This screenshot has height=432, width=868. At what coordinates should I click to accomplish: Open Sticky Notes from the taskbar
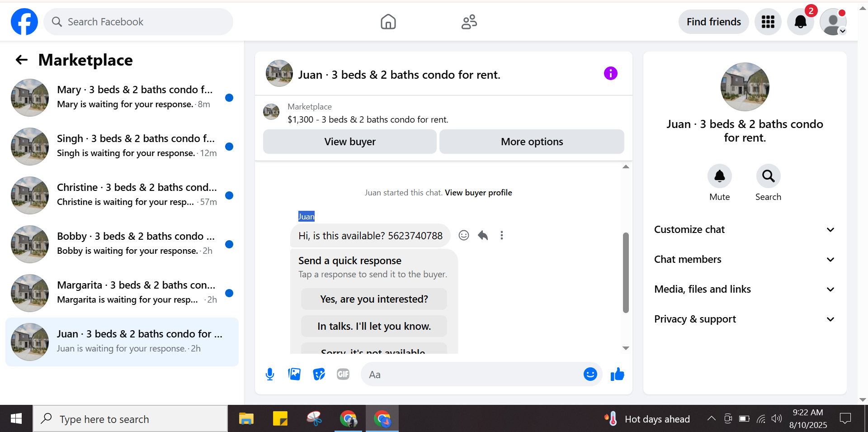[x=280, y=419]
